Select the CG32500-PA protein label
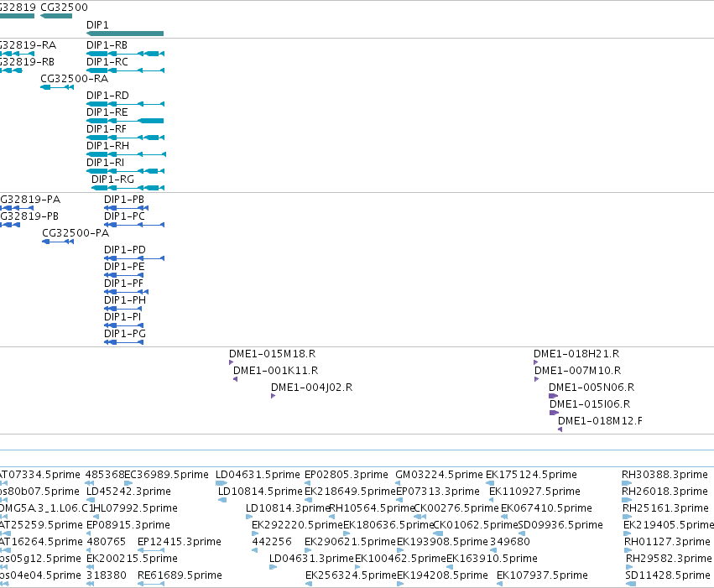The height and width of the screenshot is (588, 714). pos(76,233)
